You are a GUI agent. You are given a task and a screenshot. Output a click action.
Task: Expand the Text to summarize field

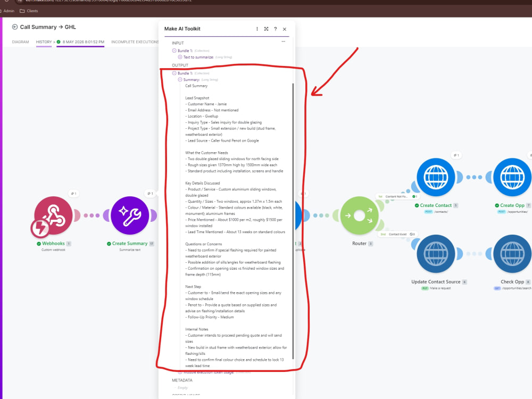[180, 57]
